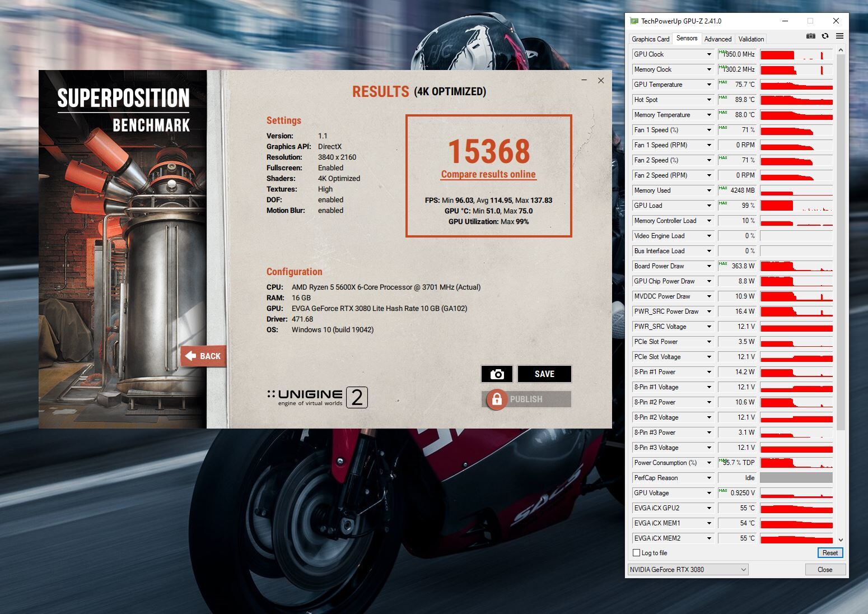Click the grayed-out Publish button
This screenshot has width=868, height=614.
tap(526, 399)
